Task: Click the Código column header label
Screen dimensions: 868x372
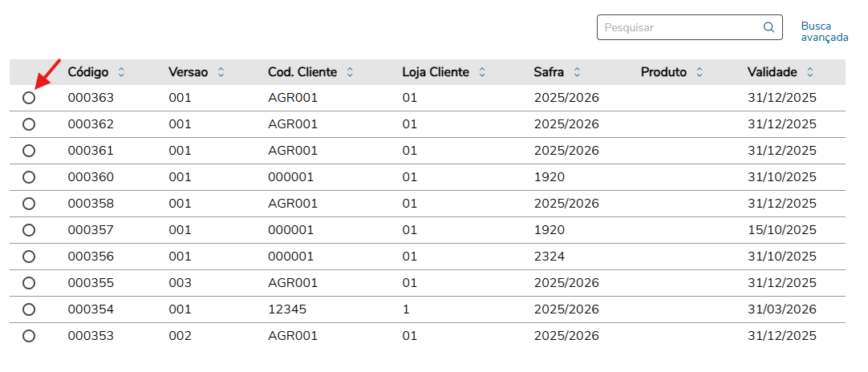Action: (88, 72)
